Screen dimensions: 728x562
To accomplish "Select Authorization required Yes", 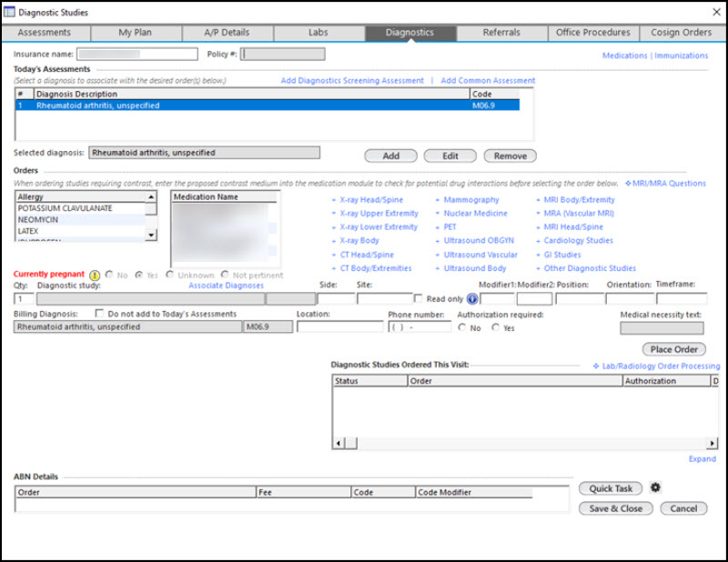I will [495, 327].
